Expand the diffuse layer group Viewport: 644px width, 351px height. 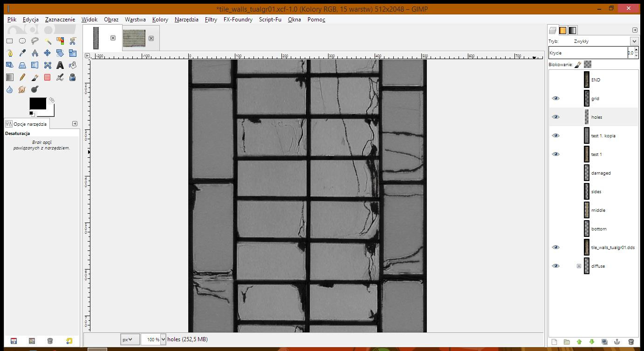[579, 266]
